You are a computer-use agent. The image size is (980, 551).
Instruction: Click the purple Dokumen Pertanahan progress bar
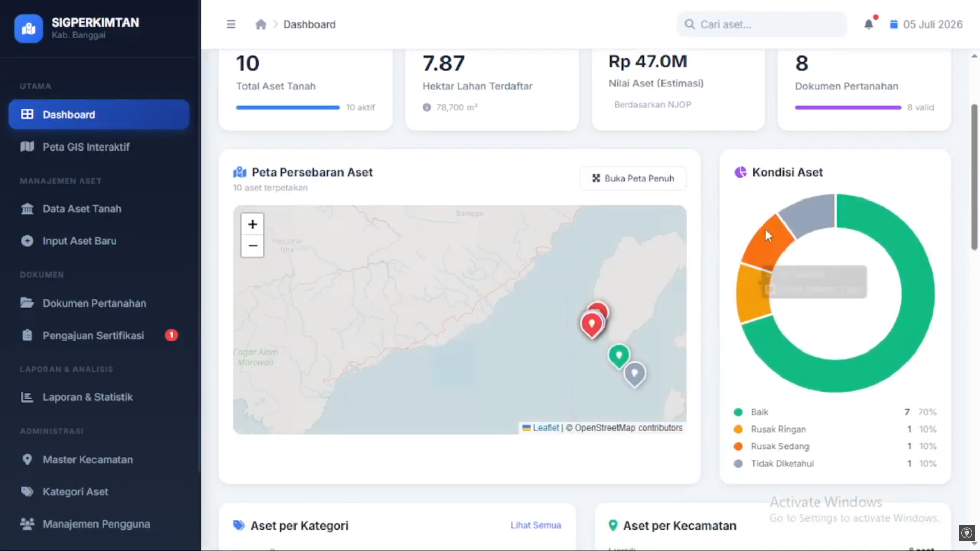[x=848, y=107]
